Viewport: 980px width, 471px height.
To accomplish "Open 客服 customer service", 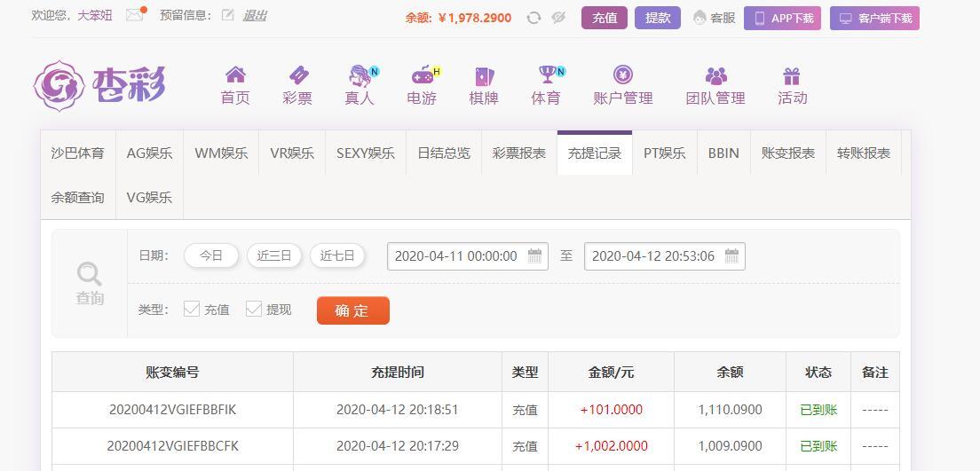I will pyautogui.click(x=715, y=18).
